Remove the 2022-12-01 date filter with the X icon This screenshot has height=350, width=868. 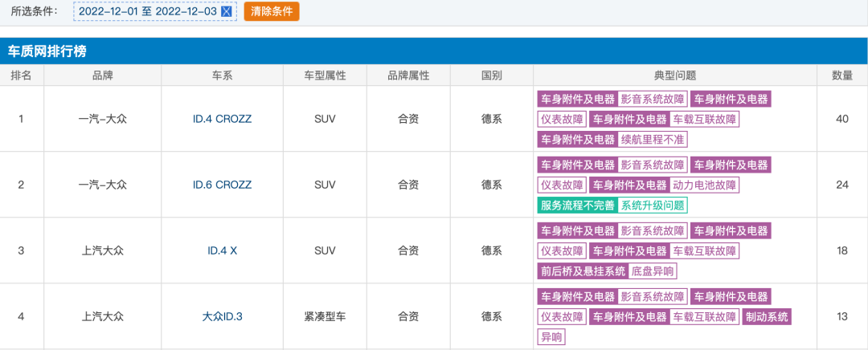[x=226, y=11]
